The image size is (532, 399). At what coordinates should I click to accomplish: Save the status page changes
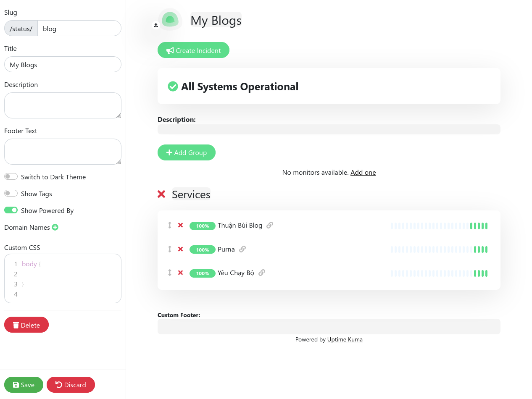pyautogui.click(x=24, y=385)
